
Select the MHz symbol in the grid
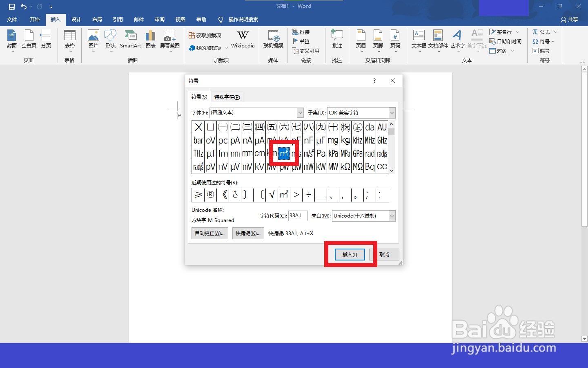coord(370,140)
